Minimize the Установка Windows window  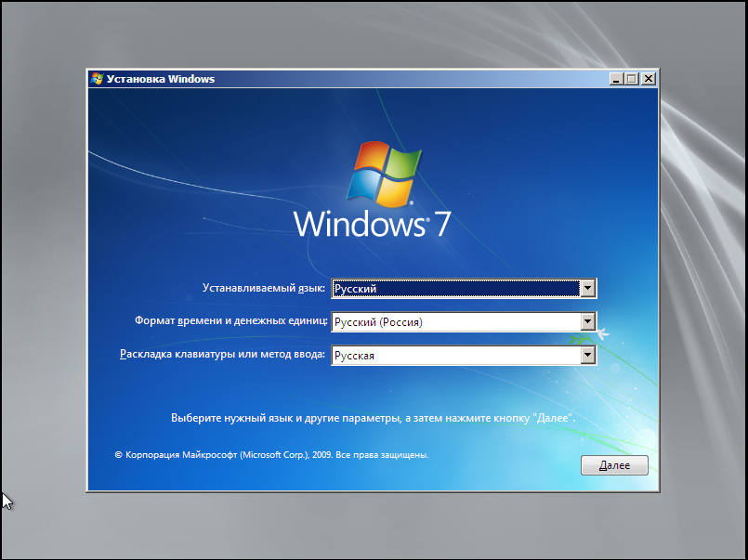(616, 79)
